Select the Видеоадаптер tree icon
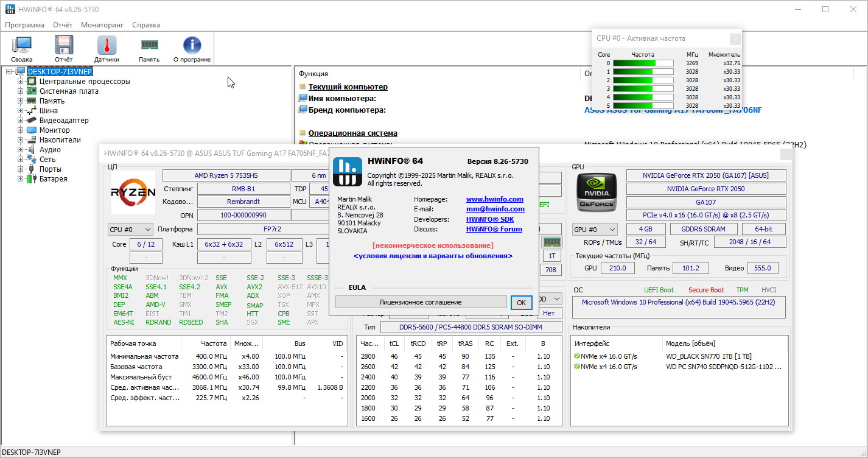868x458 pixels. [x=32, y=121]
